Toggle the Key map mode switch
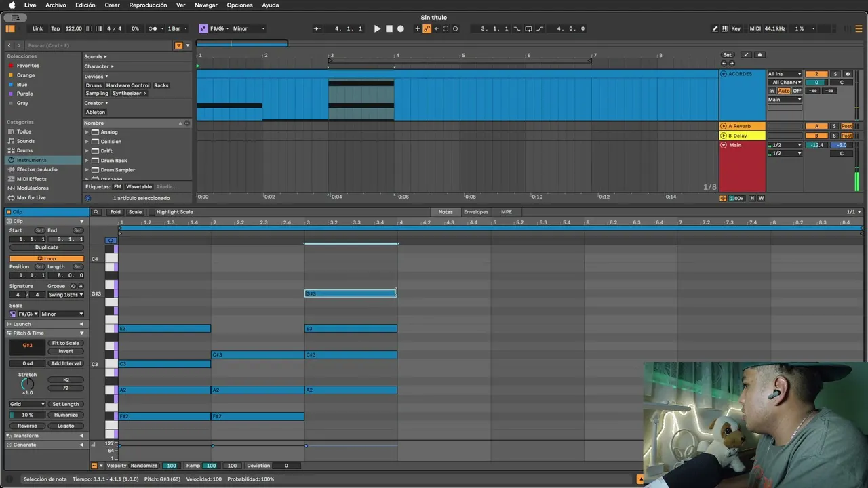Viewport: 868px width, 488px height. [x=736, y=28]
